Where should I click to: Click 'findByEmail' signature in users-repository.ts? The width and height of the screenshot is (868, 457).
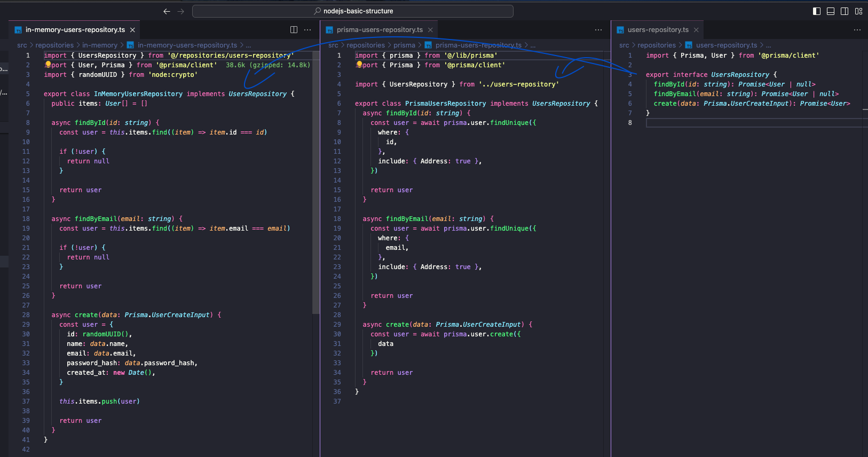pos(746,94)
